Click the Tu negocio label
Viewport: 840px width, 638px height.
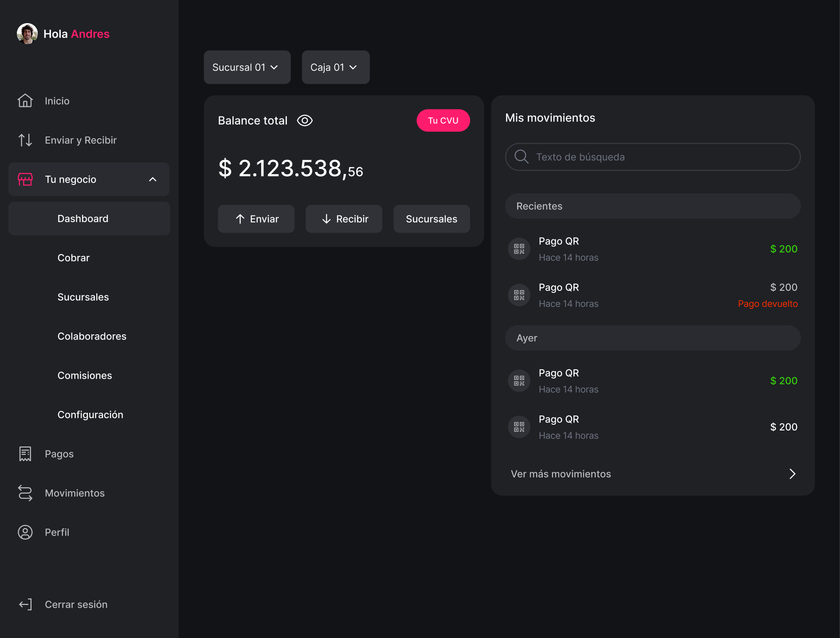(x=71, y=180)
